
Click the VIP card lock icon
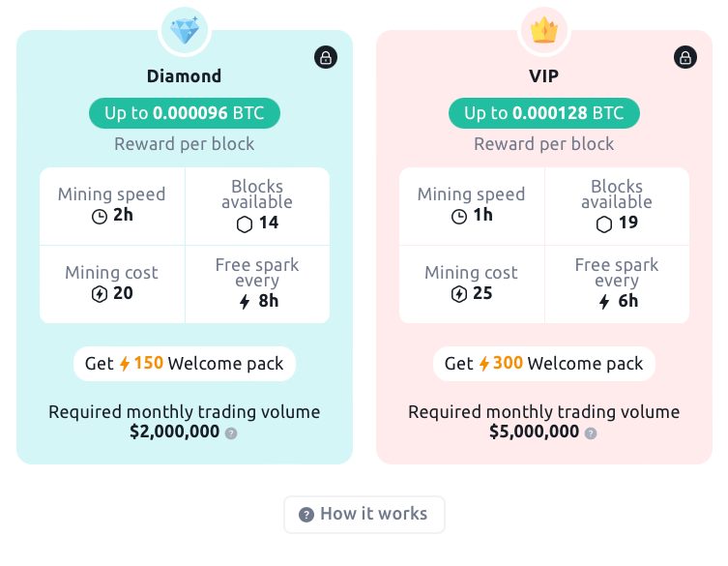[x=685, y=57]
